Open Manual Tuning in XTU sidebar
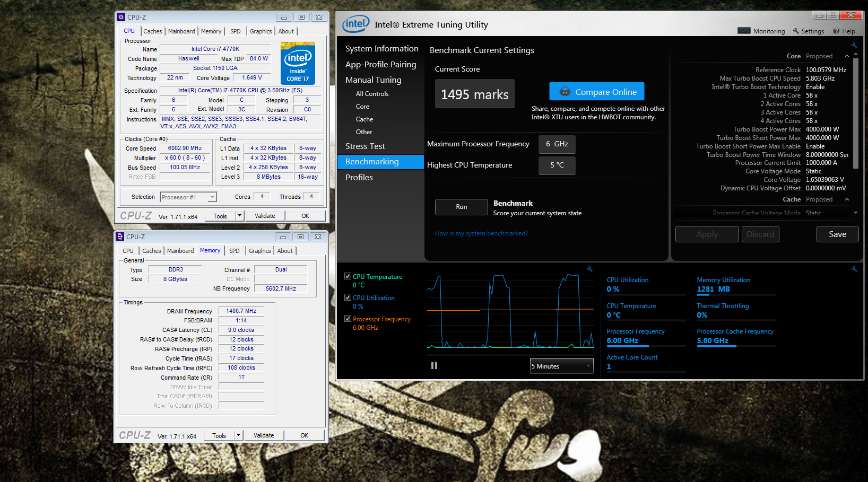The height and width of the screenshot is (482, 868). pos(373,80)
